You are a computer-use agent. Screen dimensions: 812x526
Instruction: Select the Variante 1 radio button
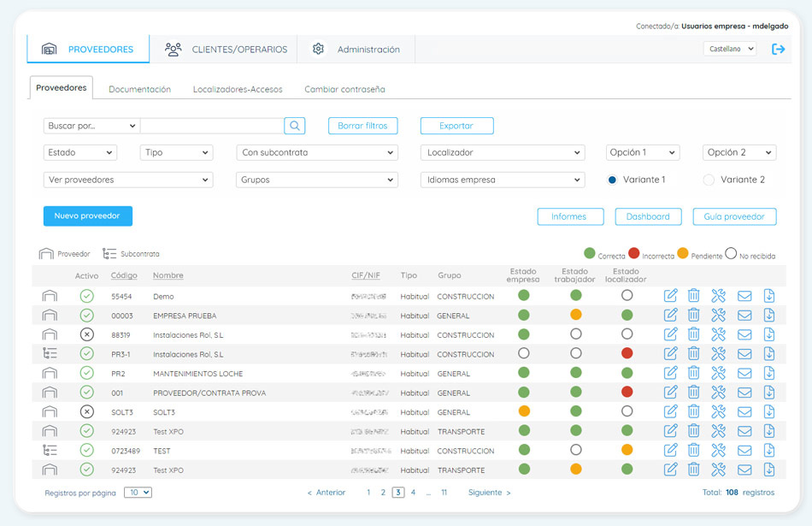click(x=612, y=180)
